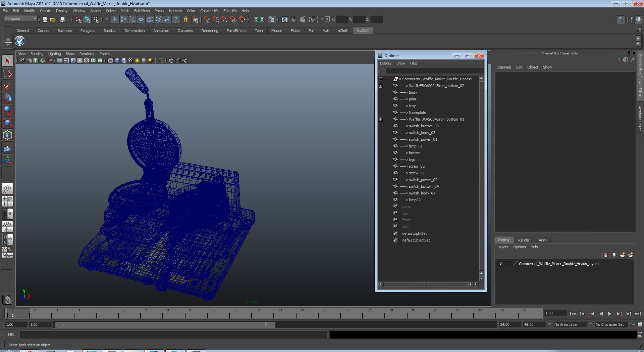This screenshot has width=644, height=352.
Task: Open the Render tab in Layer Editor
Action: pyautogui.click(x=524, y=240)
